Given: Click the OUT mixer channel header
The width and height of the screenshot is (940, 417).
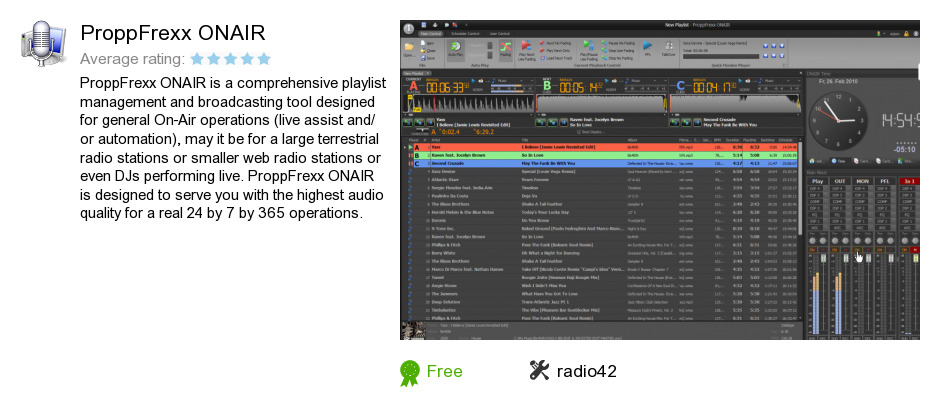Looking at the screenshot, I should tap(839, 181).
